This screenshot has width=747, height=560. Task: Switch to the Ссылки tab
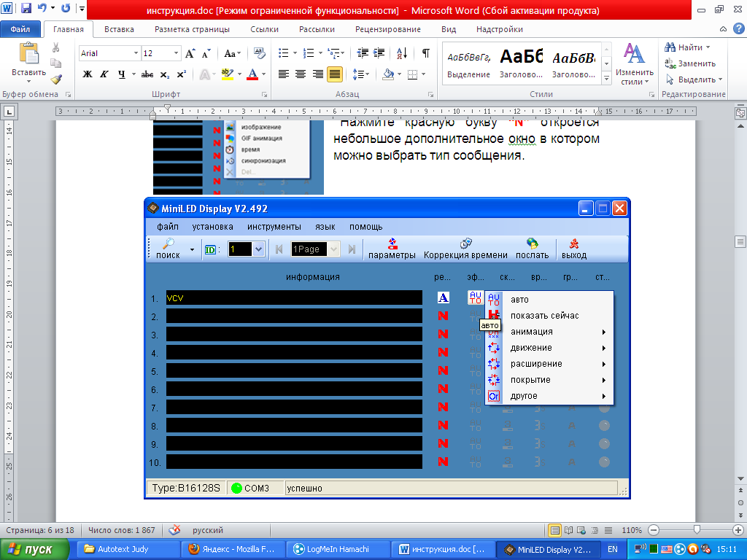[264, 29]
